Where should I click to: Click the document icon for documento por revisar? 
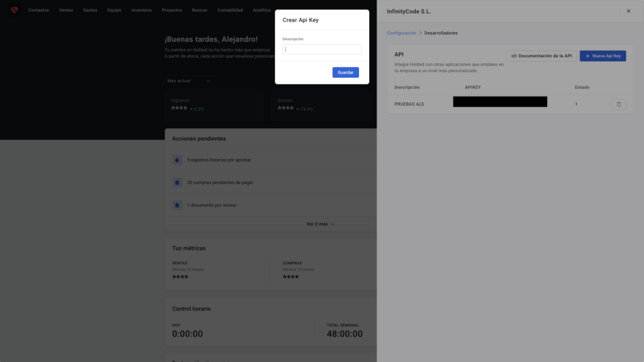[x=177, y=206]
